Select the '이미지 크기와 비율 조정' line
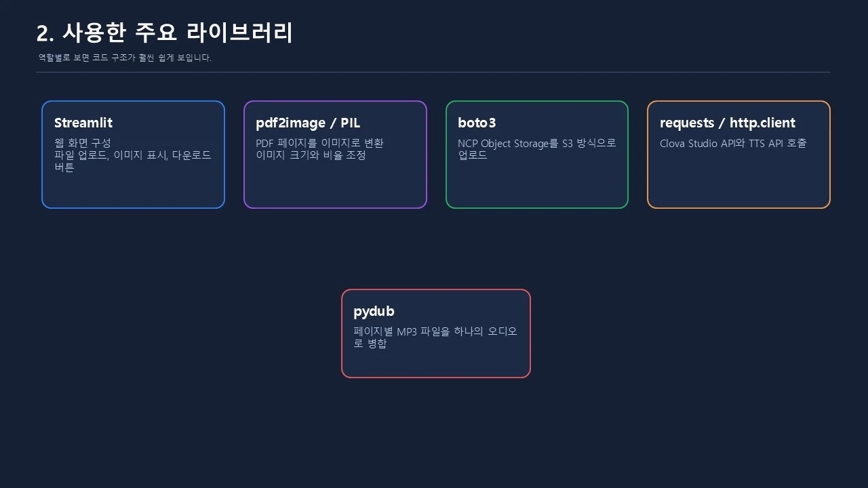This screenshot has width=868, height=488. click(x=311, y=155)
